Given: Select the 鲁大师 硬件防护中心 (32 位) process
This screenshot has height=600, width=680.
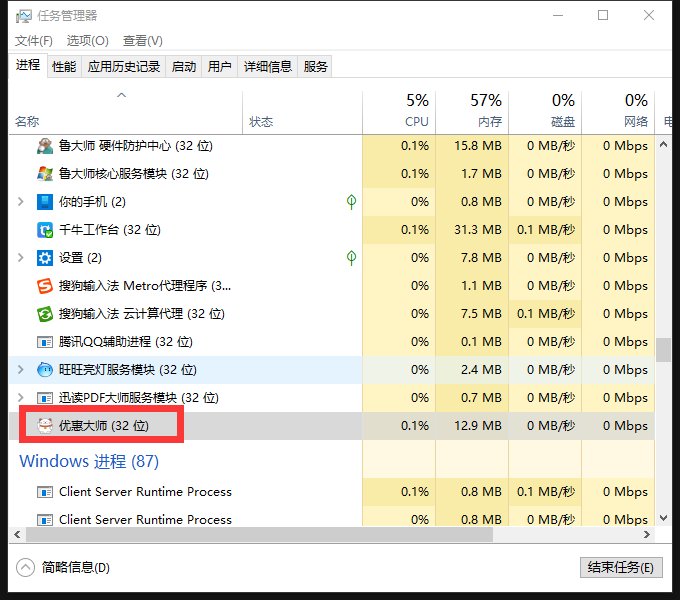Looking at the screenshot, I should [x=332, y=146].
